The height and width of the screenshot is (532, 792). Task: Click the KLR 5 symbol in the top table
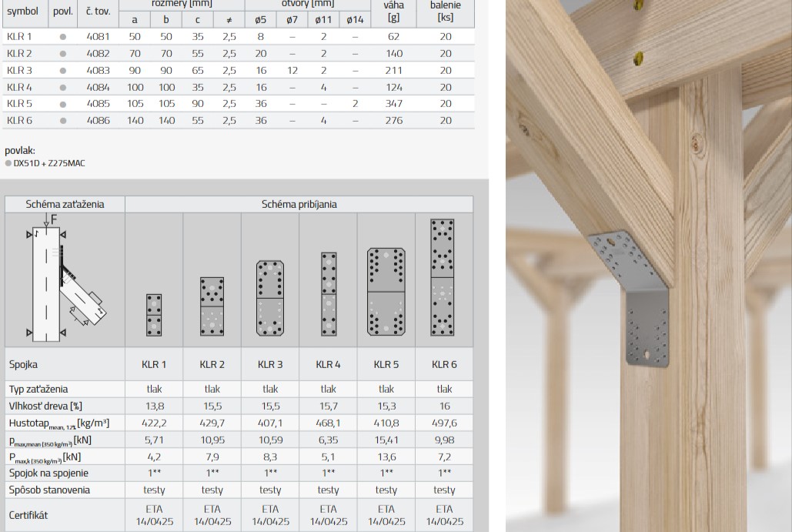pos(19,103)
